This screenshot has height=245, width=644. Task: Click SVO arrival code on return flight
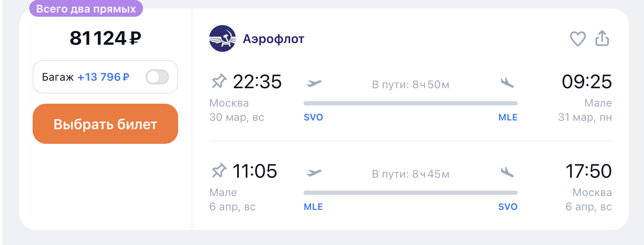tap(508, 207)
